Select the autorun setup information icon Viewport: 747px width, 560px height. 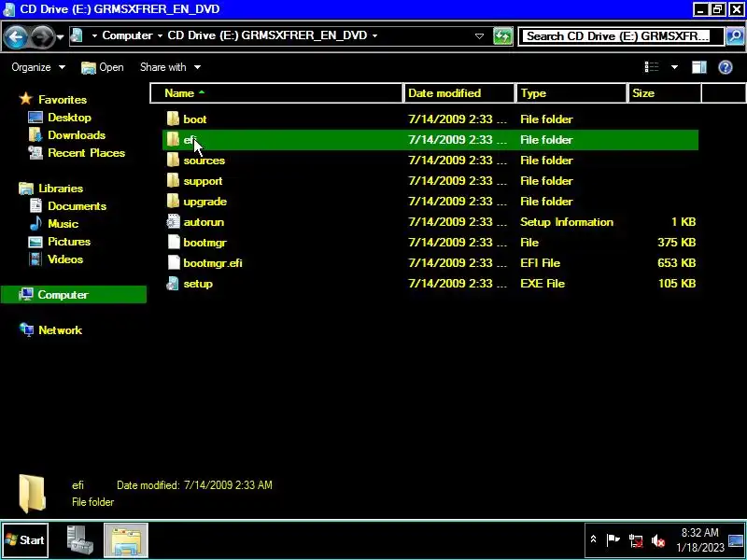click(174, 221)
